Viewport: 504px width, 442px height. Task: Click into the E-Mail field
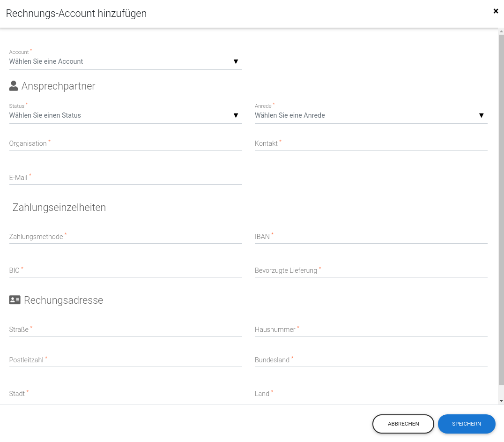pyautogui.click(x=125, y=178)
